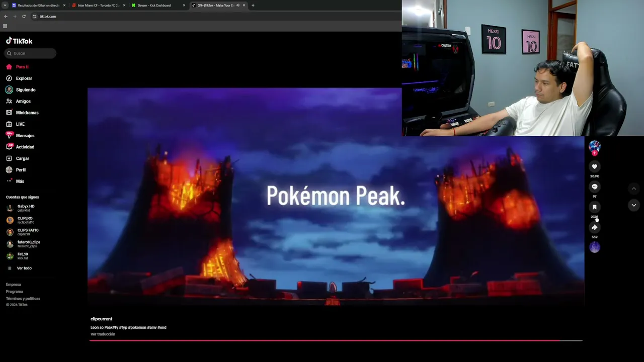Open the Amigos section
Image resolution: width=644 pixels, height=362 pixels.
[x=23, y=101]
